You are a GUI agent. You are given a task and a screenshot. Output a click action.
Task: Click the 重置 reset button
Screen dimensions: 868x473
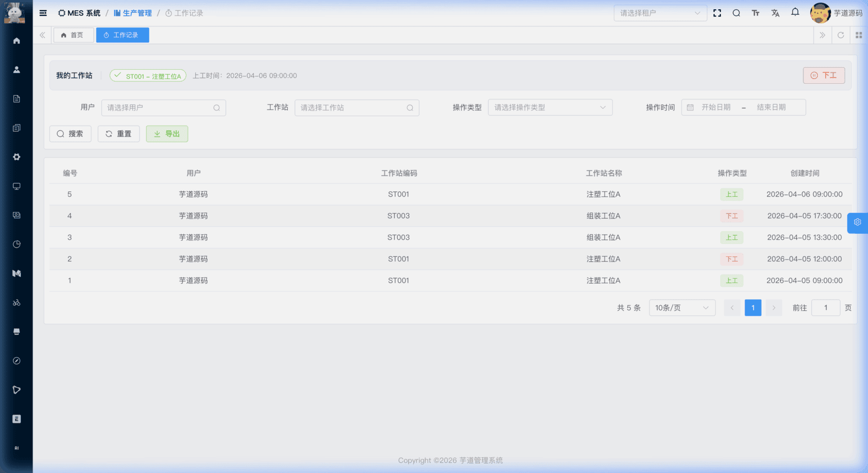[x=118, y=134]
